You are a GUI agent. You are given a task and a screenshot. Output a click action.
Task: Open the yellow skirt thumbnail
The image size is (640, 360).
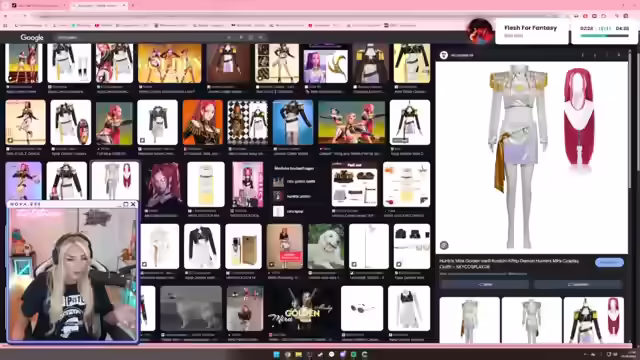206,184
